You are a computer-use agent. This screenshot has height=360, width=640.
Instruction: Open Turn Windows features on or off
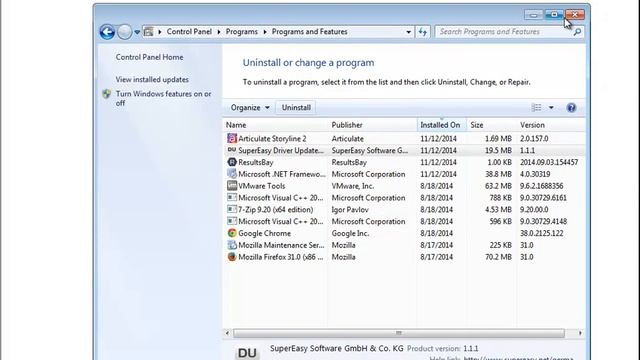coord(163,98)
